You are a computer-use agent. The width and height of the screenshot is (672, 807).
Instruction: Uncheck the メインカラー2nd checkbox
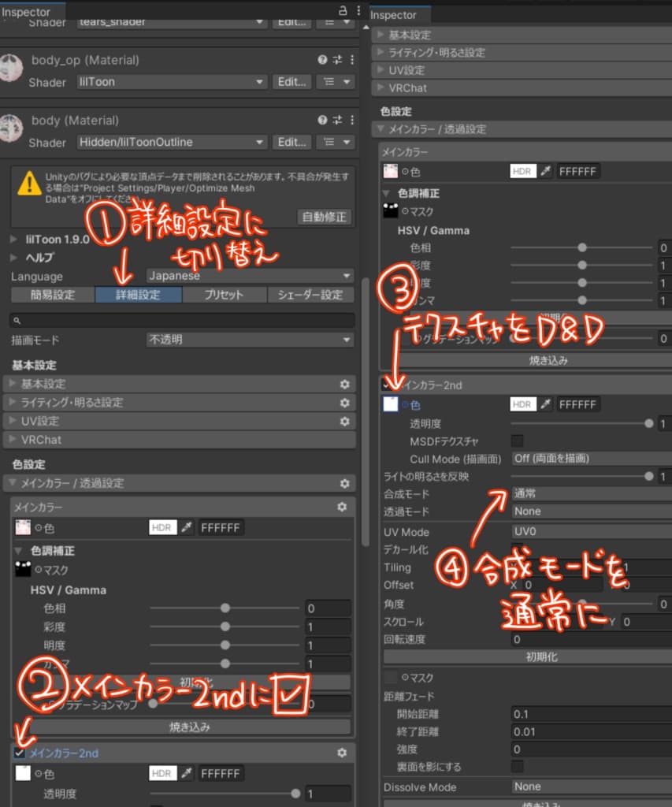19,753
